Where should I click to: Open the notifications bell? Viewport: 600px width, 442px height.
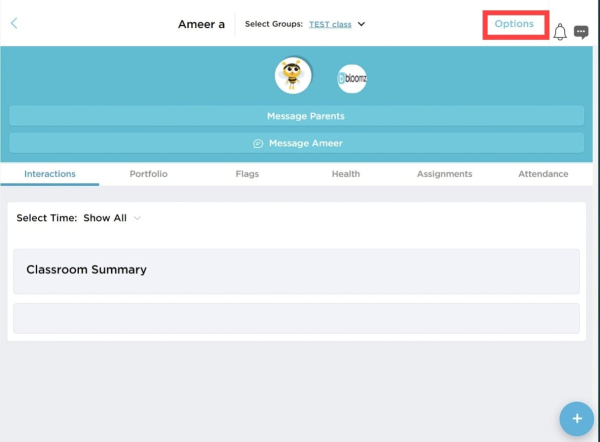[560, 32]
